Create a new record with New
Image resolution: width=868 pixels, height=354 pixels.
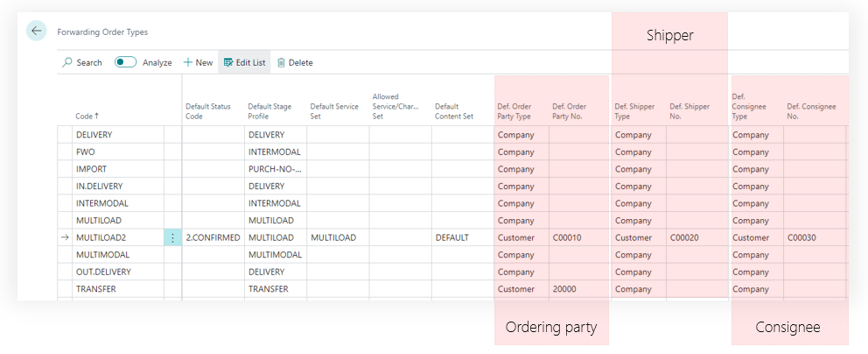point(198,62)
